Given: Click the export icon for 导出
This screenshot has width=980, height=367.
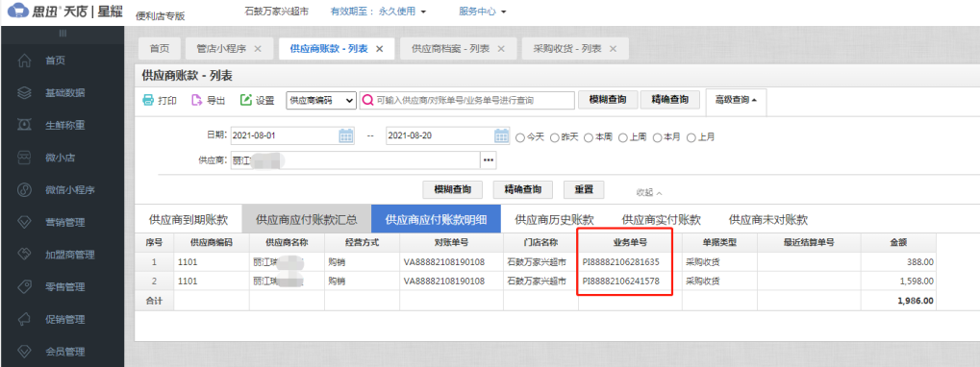Looking at the screenshot, I should [197, 100].
